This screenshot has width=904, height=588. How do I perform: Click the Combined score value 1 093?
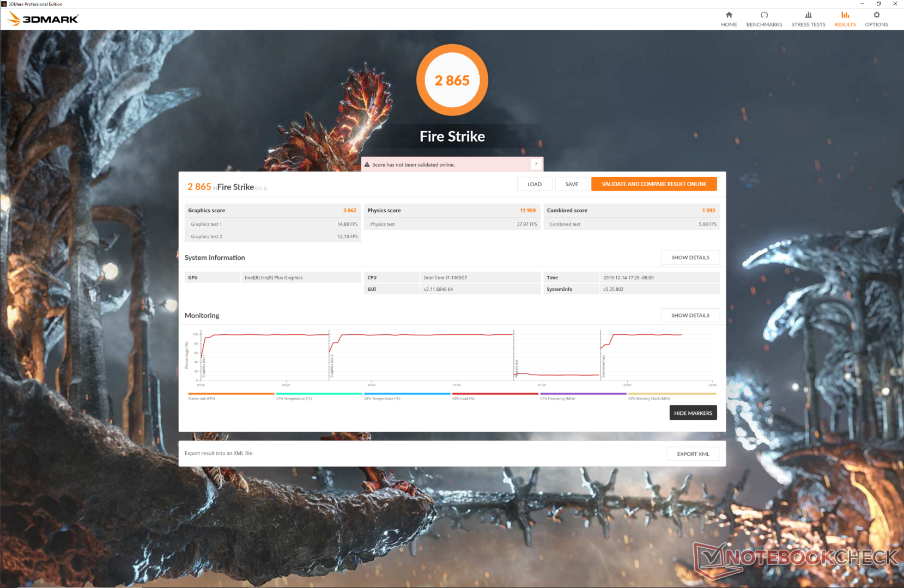708,211
